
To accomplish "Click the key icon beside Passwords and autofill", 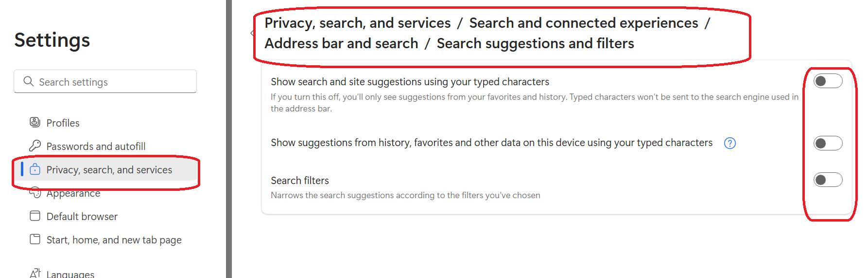I will pyautogui.click(x=35, y=146).
